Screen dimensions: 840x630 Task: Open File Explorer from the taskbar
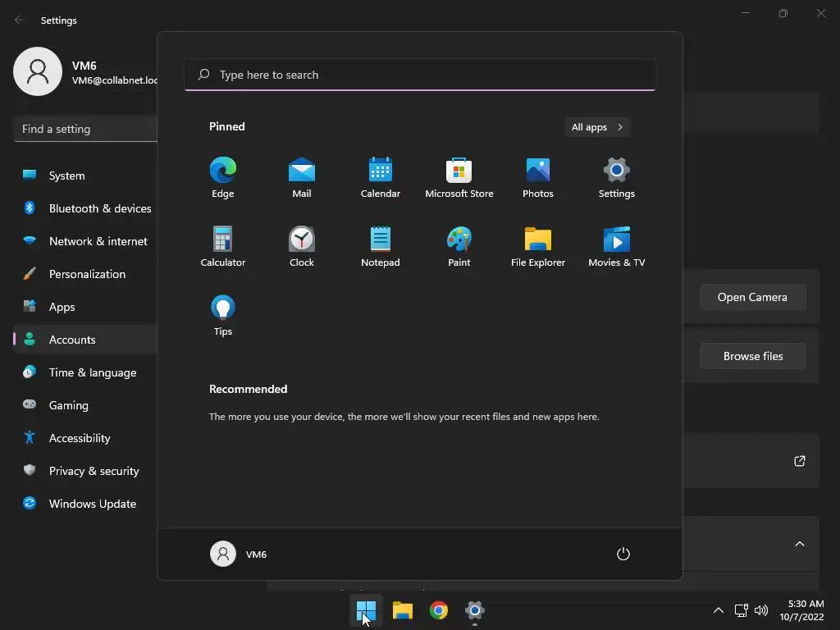pos(402,610)
